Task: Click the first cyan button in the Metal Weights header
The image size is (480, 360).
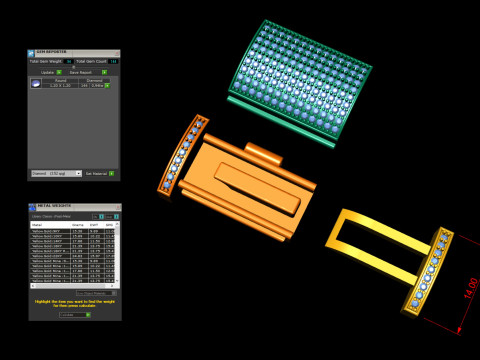Action: click(101, 217)
